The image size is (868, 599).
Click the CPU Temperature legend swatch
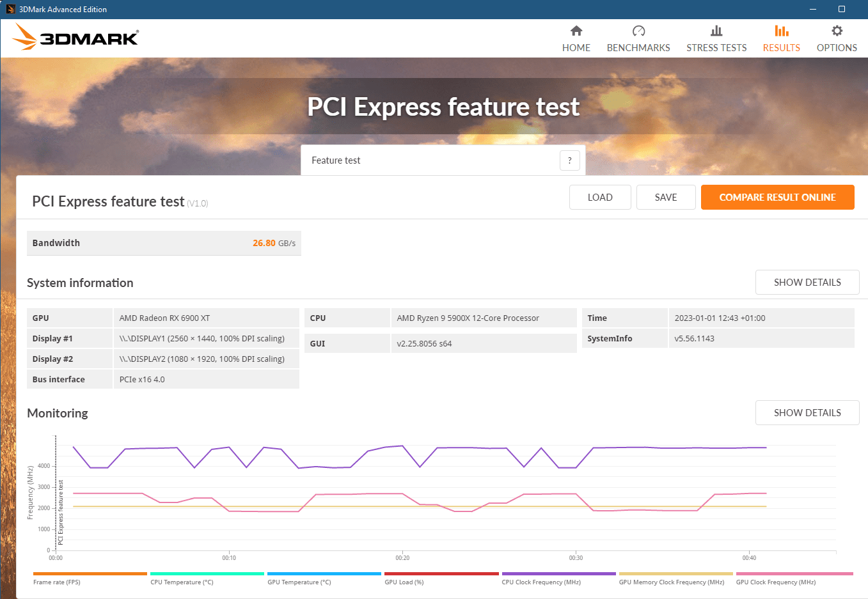tap(207, 574)
